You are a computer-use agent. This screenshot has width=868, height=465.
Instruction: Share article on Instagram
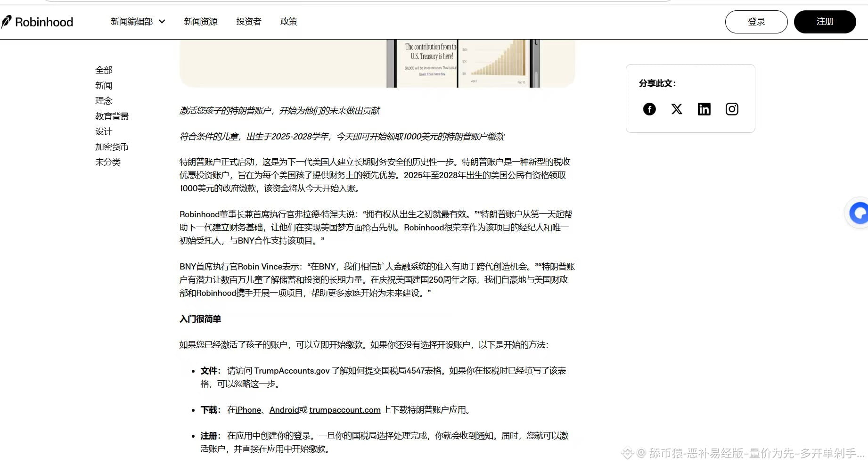pyautogui.click(x=732, y=109)
